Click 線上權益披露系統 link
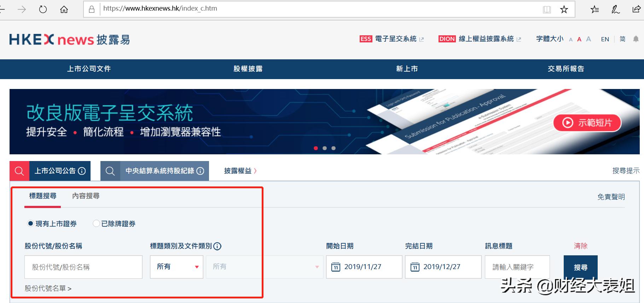This screenshot has height=303, width=644. click(486, 39)
